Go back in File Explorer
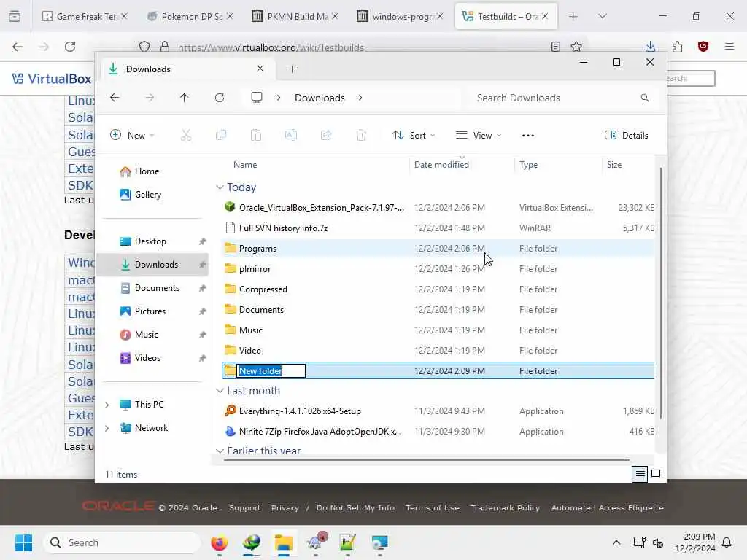747x560 pixels. (x=115, y=98)
